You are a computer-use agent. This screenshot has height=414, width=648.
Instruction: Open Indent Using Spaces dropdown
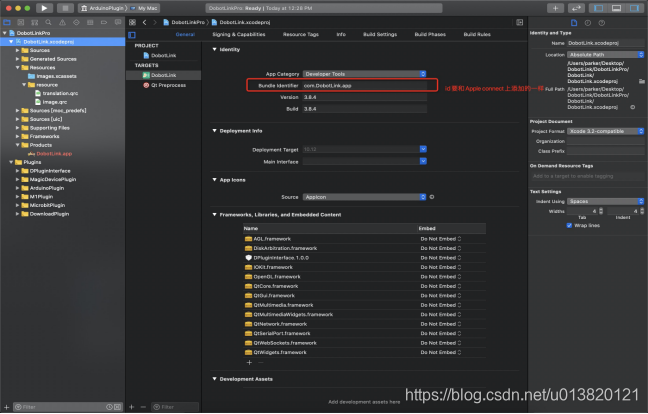click(605, 202)
